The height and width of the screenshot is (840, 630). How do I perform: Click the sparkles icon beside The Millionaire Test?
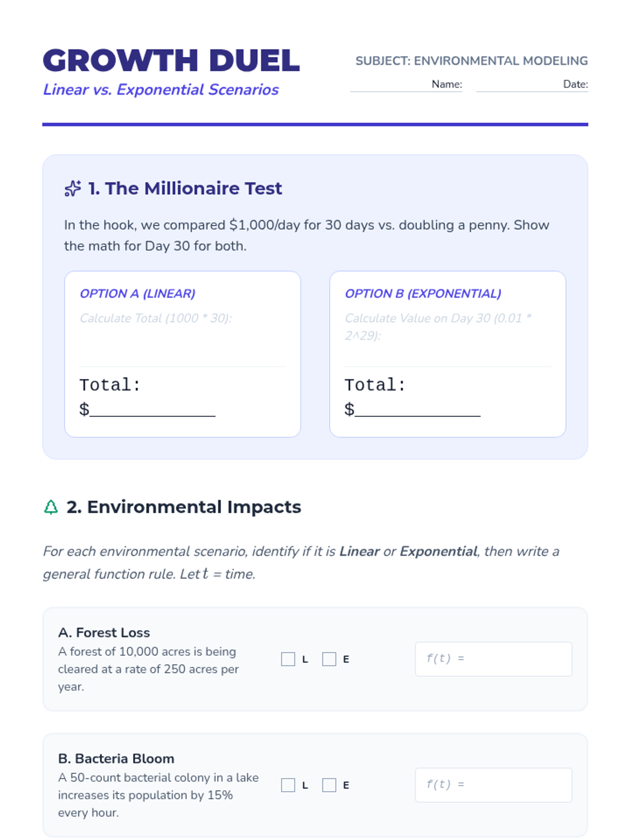pos(72,188)
